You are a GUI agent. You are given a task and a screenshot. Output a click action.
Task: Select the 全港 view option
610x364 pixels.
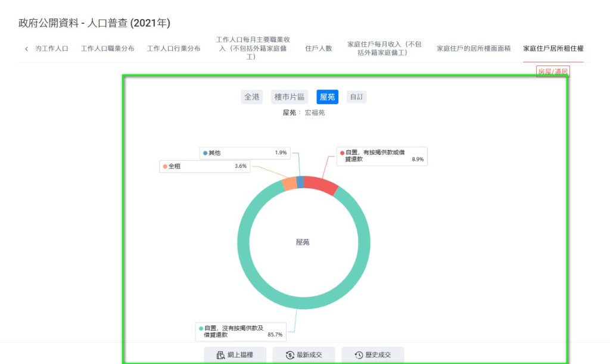point(252,97)
